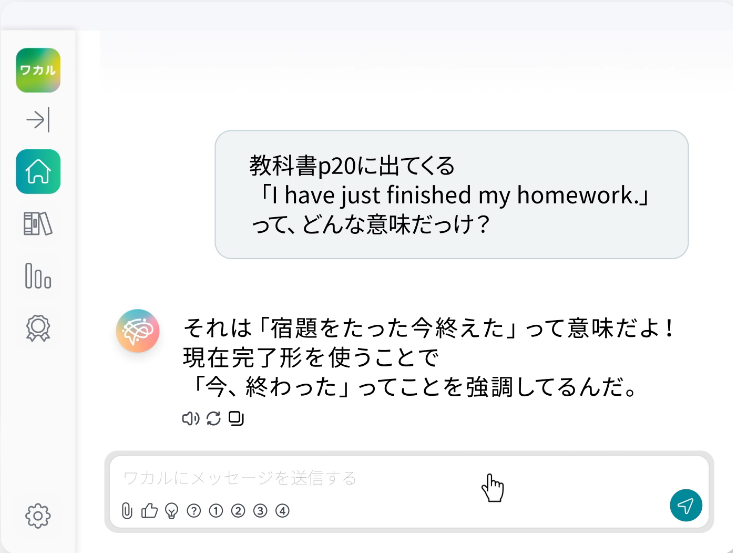Click the question mark help icon
Image resolution: width=733 pixels, height=553 pixels.
tap(194, 511)
